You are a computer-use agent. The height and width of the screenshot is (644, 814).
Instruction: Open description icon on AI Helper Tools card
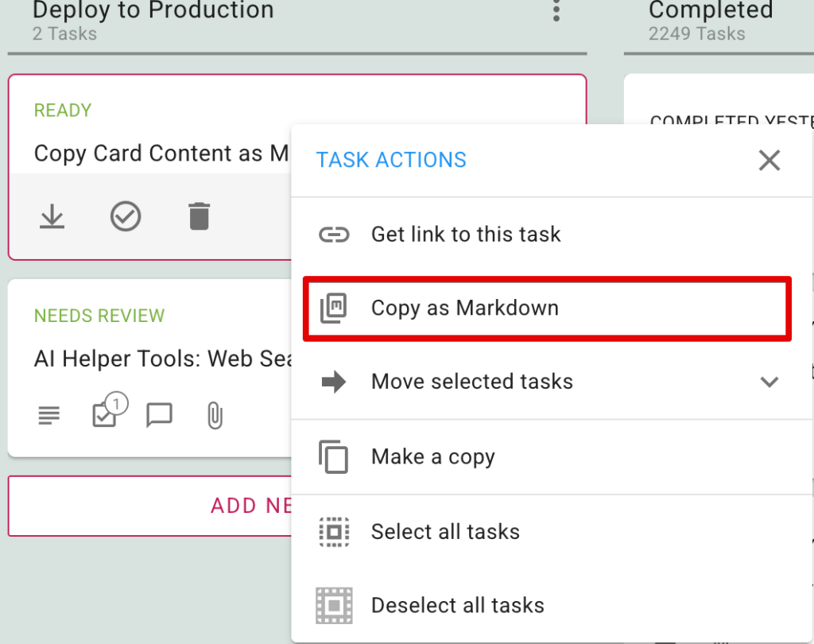click(49, 416)
